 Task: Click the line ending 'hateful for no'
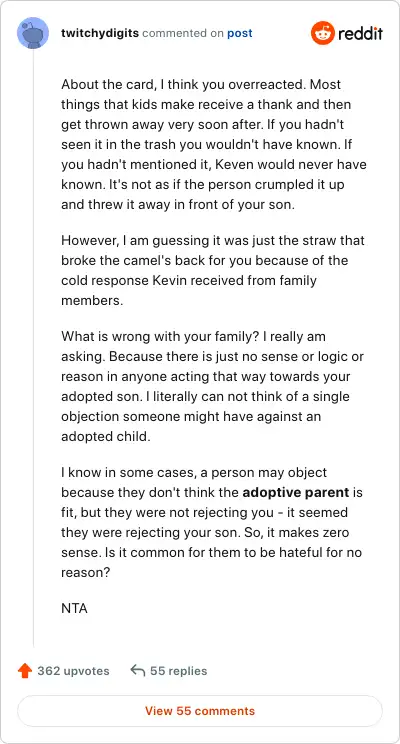tap(211, 552)
